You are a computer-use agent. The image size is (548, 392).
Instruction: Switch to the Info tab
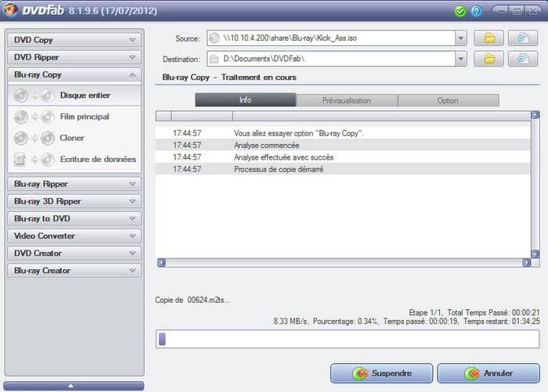pyautogui.click(x=245, y=100)
